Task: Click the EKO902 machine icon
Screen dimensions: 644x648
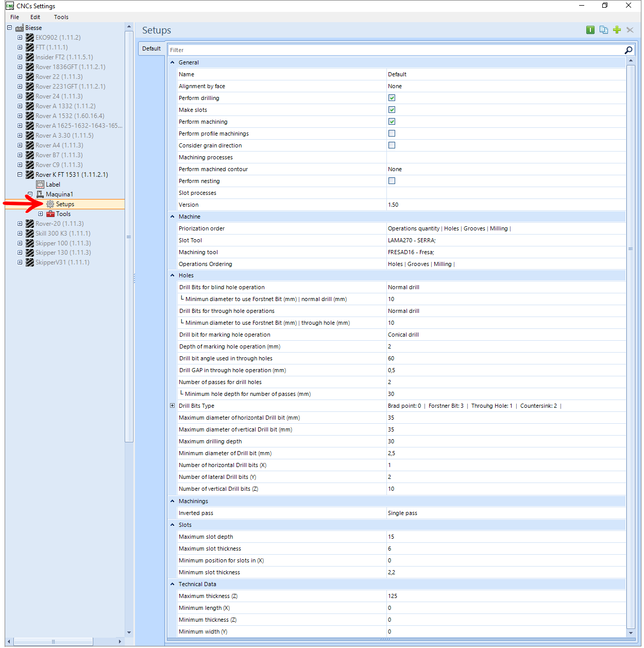Action: pos(30,38)
